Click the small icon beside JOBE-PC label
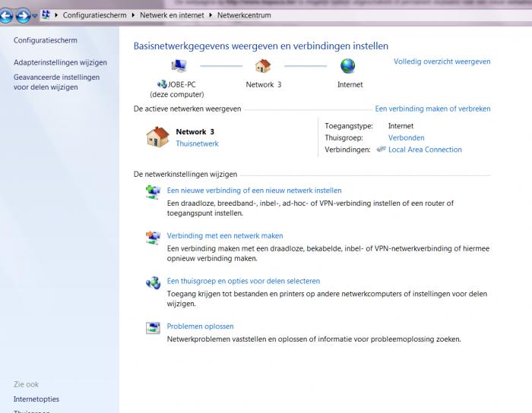Viewport: 532px width, 413px height. click(162, 84)
